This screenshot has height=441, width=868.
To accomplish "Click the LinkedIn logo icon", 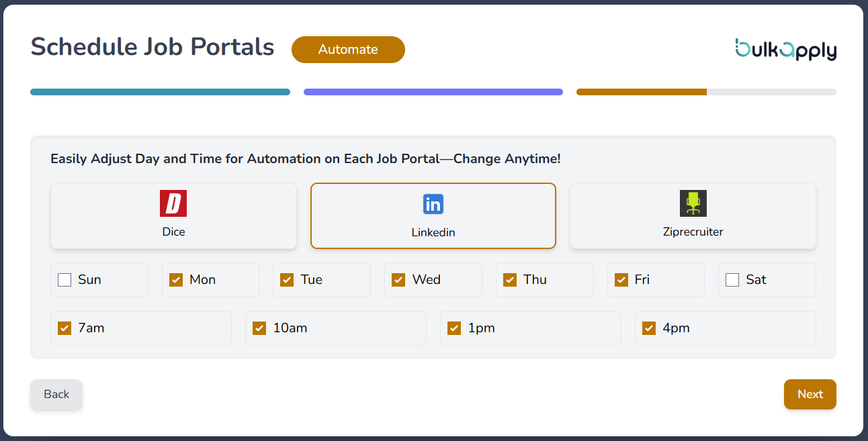I will (433, 204).
